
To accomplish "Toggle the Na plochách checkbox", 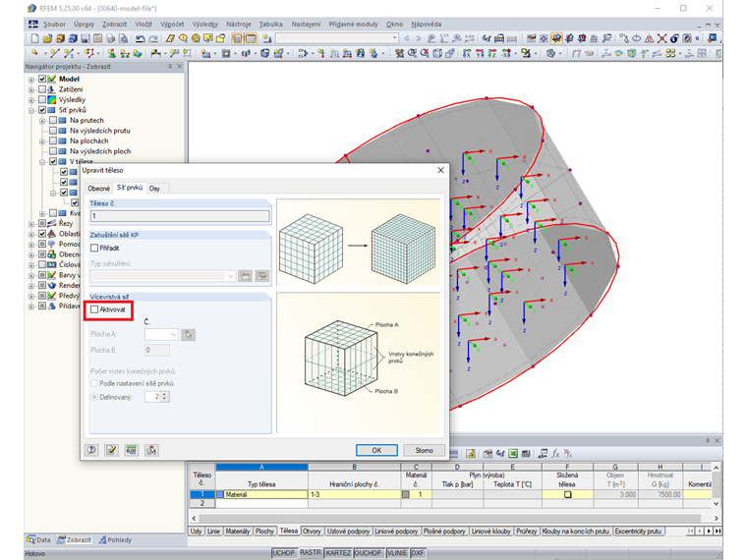I will point(53,140).
